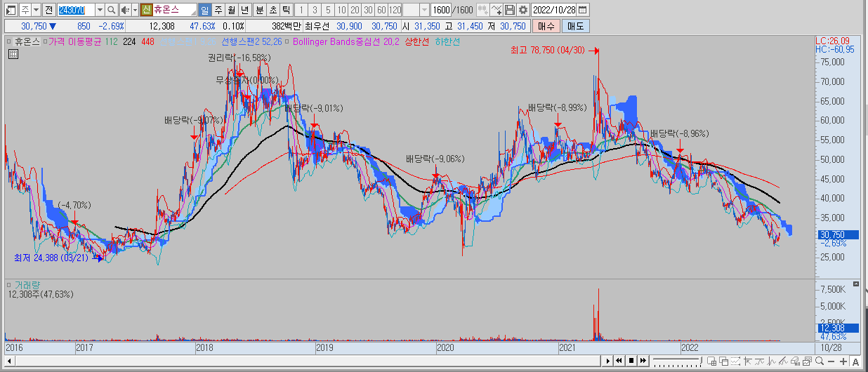Click the 거래량 volume panel label
Screen dimensions: 868x372
point(28,284)
